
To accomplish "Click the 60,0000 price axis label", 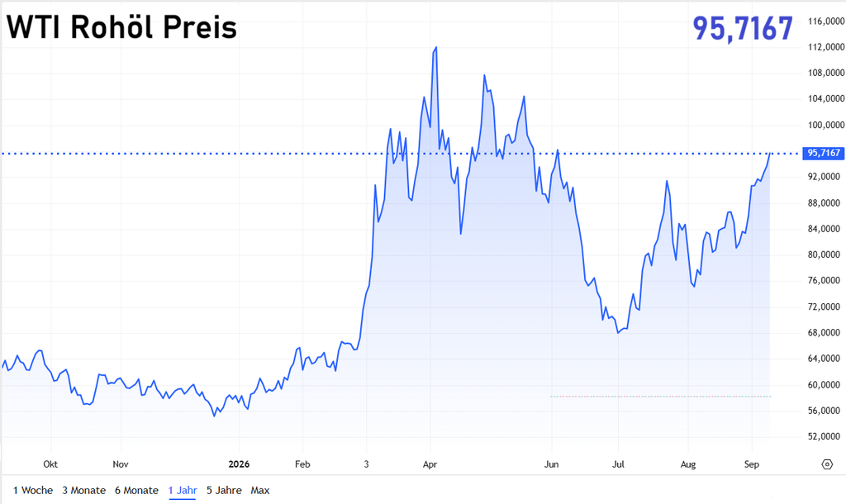I will point(824,385).
